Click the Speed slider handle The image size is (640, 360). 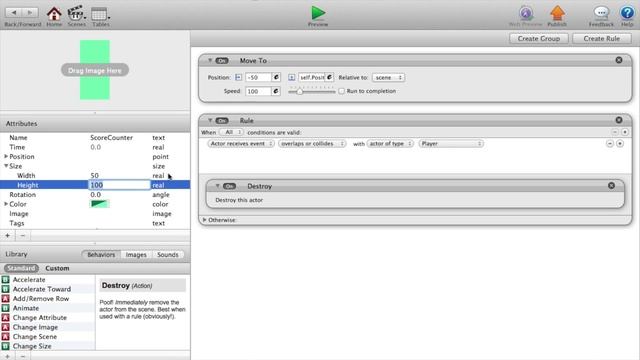[300, 91]
